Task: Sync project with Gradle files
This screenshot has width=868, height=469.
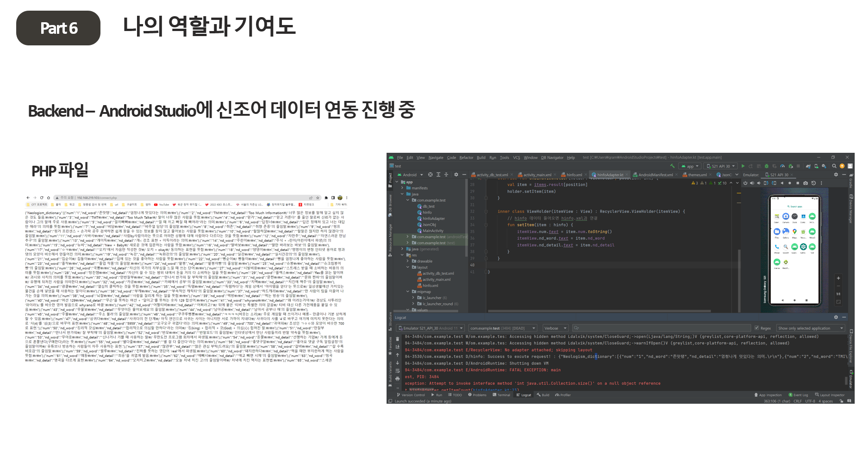Action: (808, 166)
